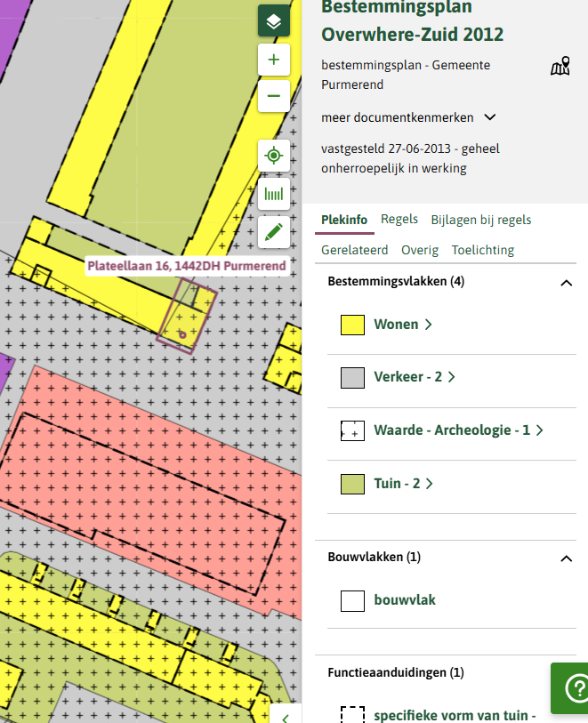Center map on my location

[x=274, y=156]
